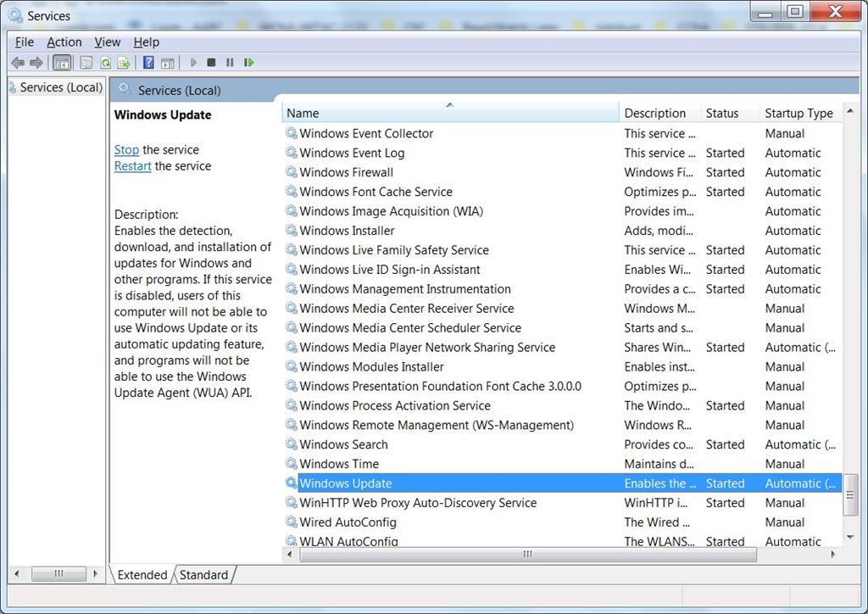Sort by the Status column header
Screen dimensions: 868x614
pos(730,113)
